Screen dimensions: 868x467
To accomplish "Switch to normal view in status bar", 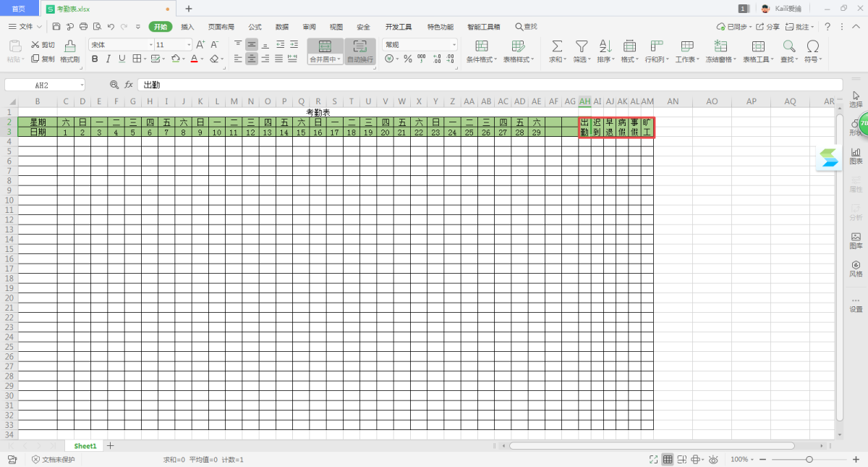I will click(668, 460).
